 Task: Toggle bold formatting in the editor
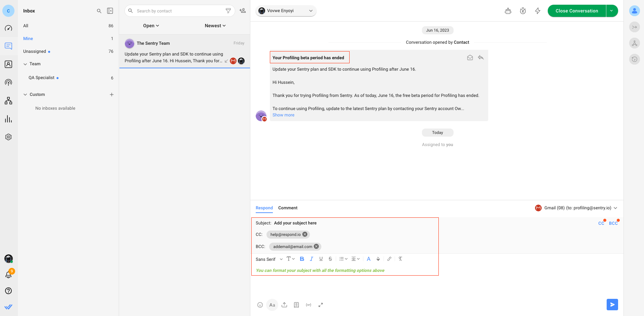(302, 259)
